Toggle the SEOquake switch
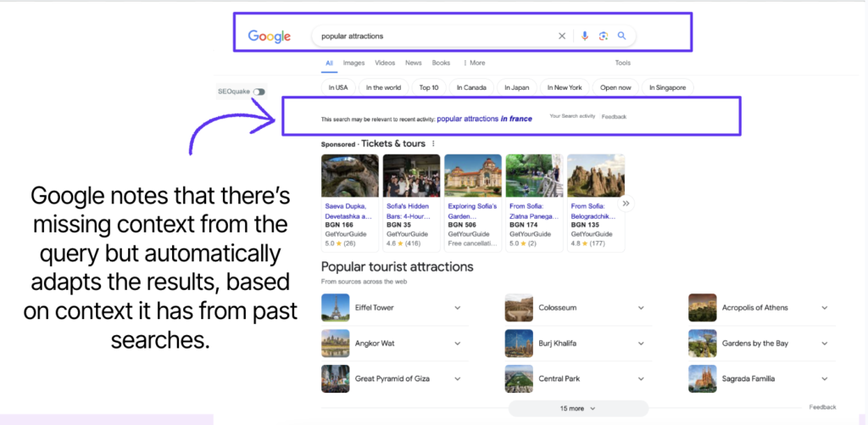The width and height of the screenshot is (868, 425). pos(259,92)
